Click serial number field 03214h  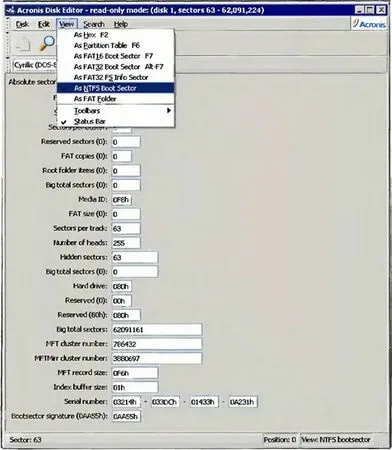[x=126, y=402]
